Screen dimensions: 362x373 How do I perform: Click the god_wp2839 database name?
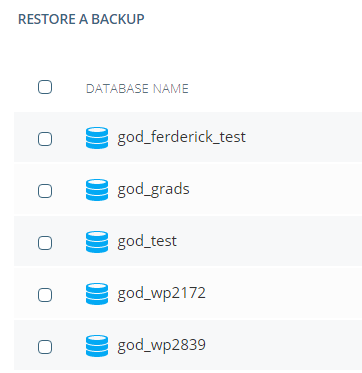point(161,345)
